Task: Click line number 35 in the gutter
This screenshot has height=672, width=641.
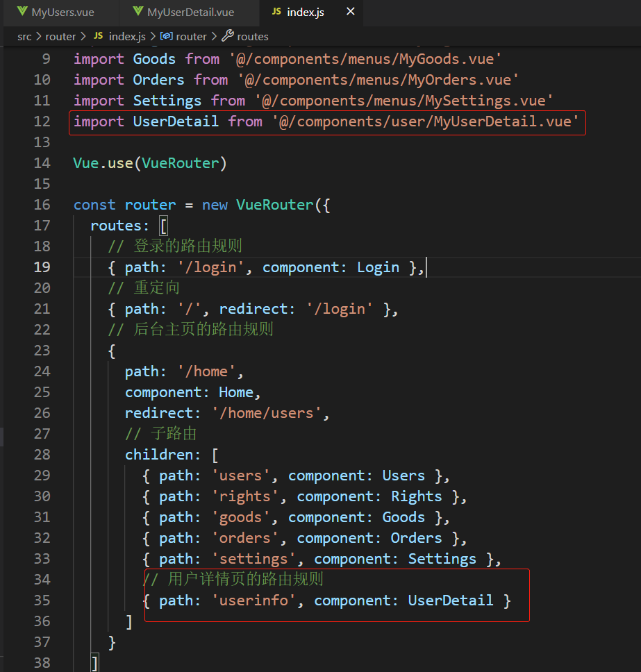Action: pyautogui.click(x=42, y=601)
